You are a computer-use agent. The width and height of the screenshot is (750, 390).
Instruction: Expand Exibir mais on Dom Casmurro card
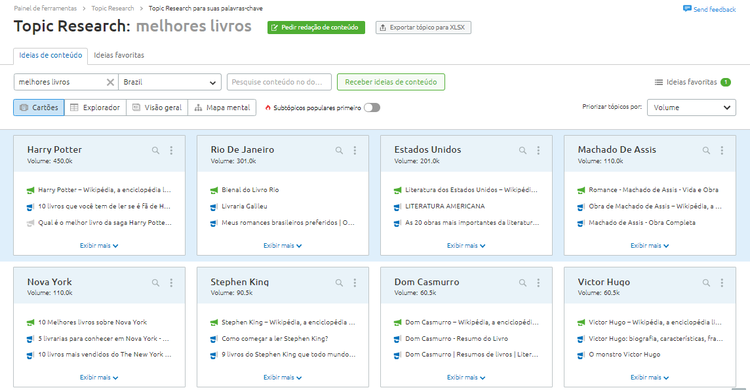(x=466, y=378)
